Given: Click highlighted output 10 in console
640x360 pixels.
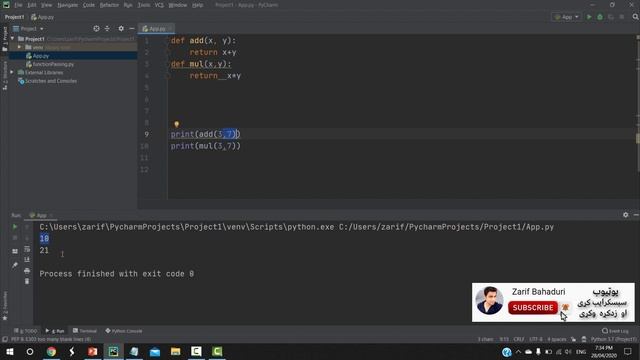Looking at the screenshot, I should click(44, 238).
